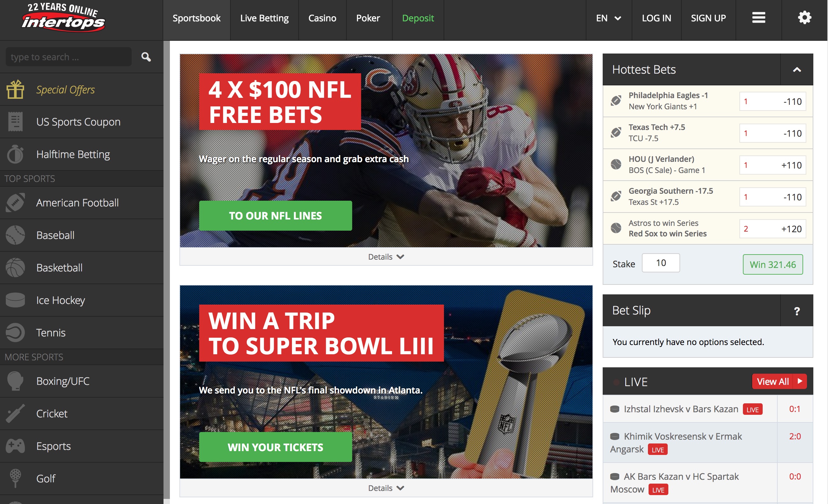The height and width of the screenshot is (504, 828).
Task: Expand the NFL promotion Details section
Action: [386, 256]
